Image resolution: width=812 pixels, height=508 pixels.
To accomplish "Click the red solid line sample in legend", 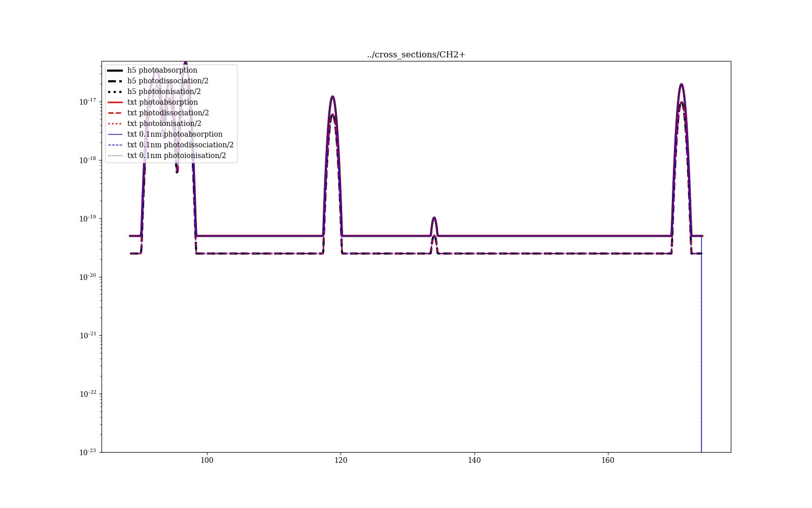I will tap(115, 102).
